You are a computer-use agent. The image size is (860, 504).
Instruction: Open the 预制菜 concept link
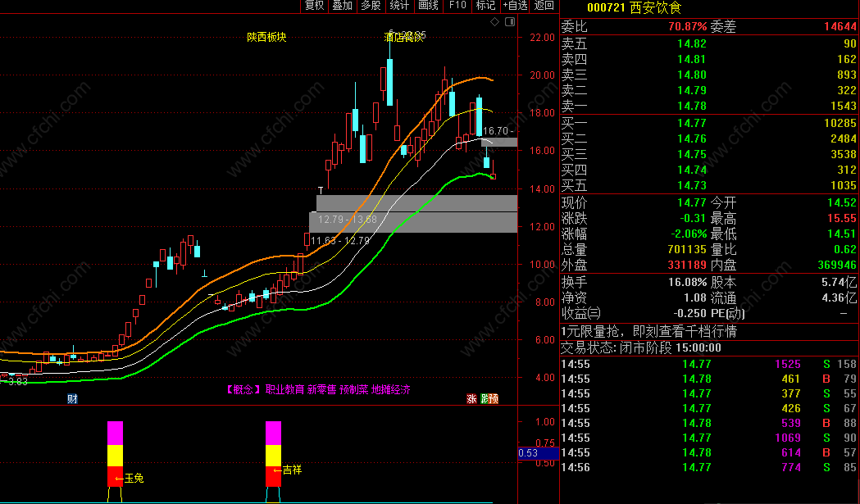point(354,389)
